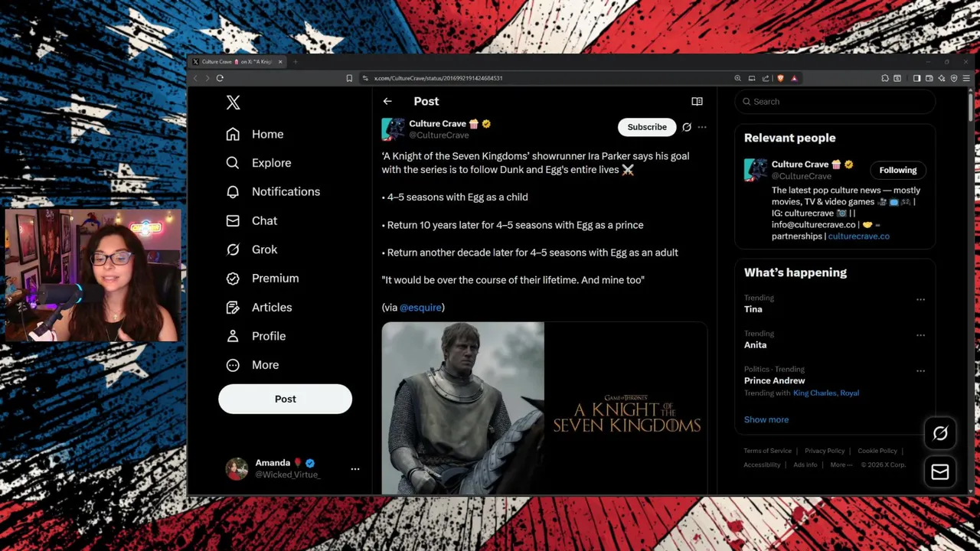This screenshot has height=551, width=980.
Task: Open Brave Shields lion icon
Action: 780,78
